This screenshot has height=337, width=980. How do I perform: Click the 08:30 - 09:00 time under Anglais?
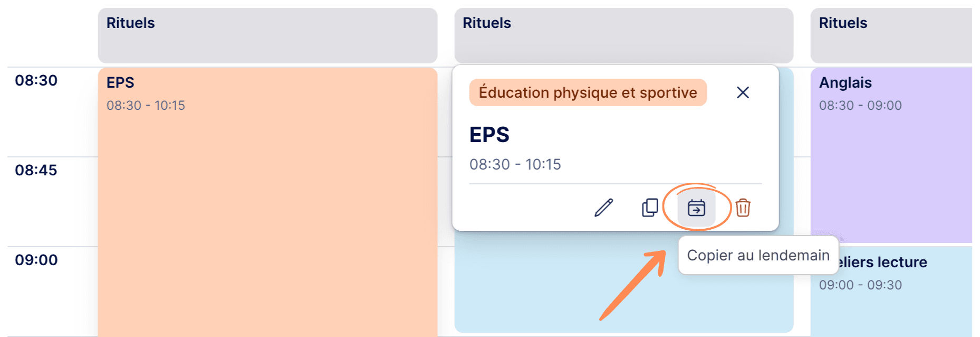pyautogui.click(x=860, y=105)
